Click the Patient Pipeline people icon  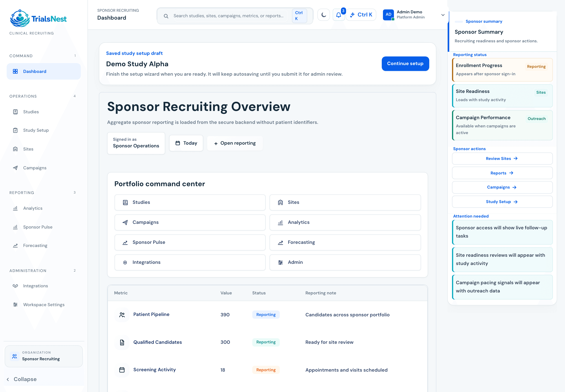click(x=122, y=315)
